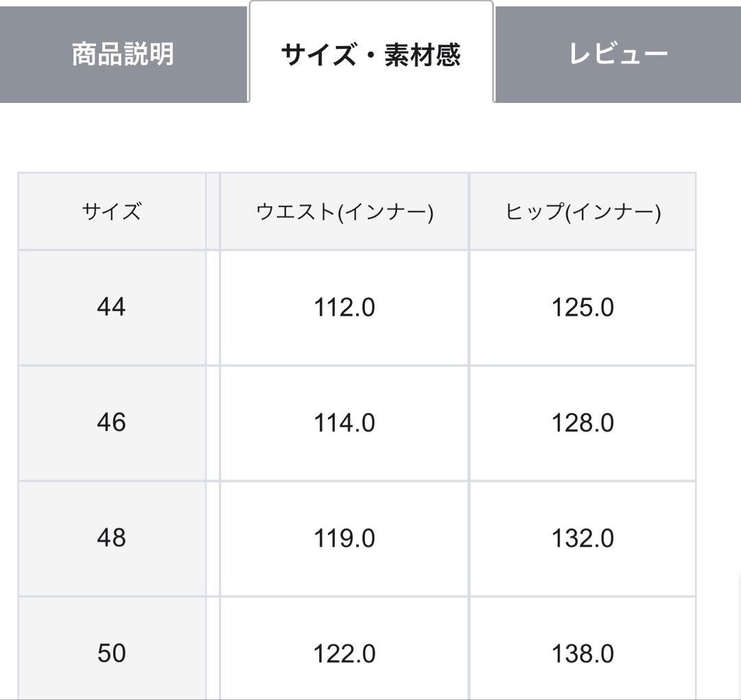Click the ウエスト(インナー) column header
741x700 pixels.
(343, 211)
